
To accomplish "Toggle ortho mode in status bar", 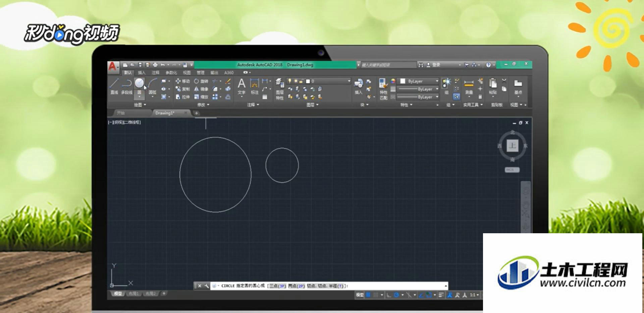I will pos(389,295).
